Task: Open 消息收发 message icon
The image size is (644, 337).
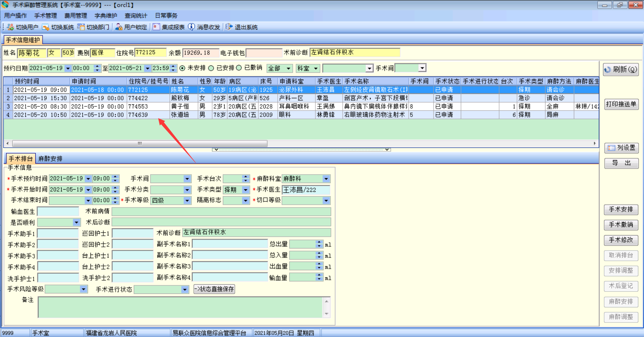Action: [x=191, y=27]
